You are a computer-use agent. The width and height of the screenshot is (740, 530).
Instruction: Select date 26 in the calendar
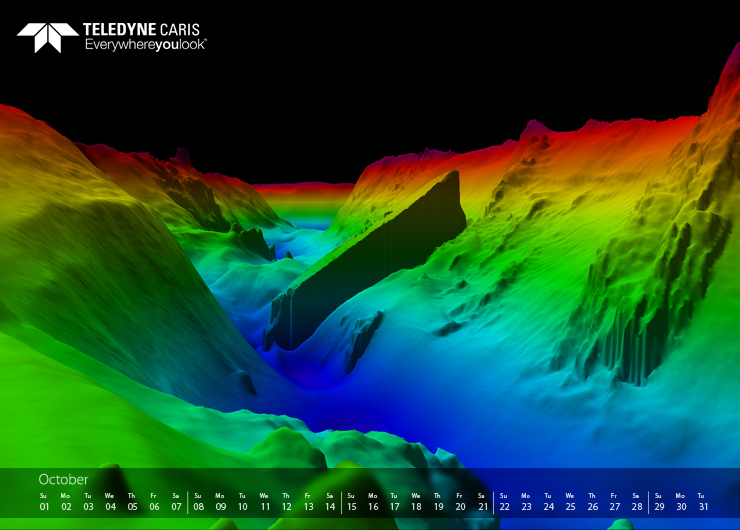click(x=593, y=506)
